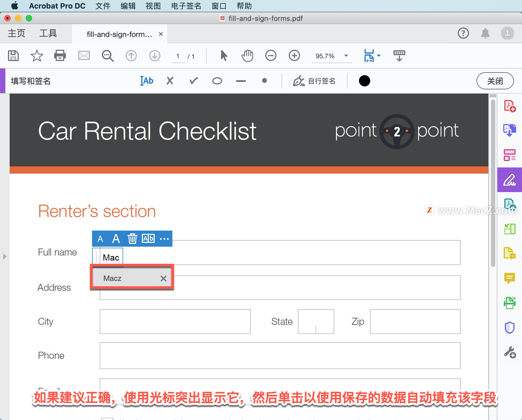Click the Address input field
The width and height of the screenshot is (522, 420).
(280, 288)
